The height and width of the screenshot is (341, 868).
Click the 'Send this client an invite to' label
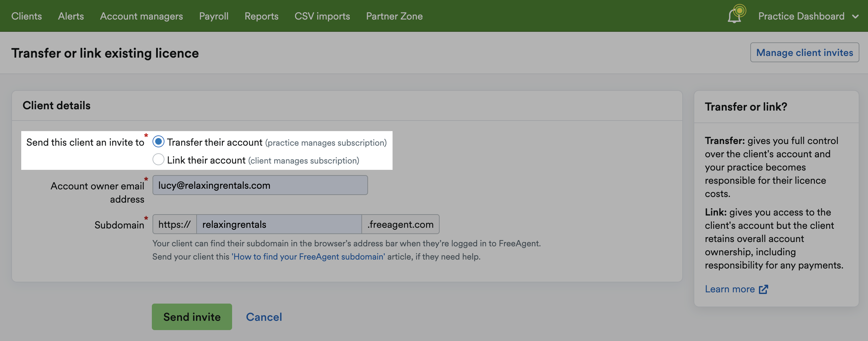point(85,142)
